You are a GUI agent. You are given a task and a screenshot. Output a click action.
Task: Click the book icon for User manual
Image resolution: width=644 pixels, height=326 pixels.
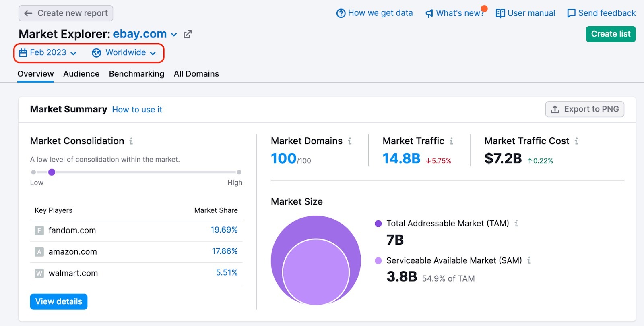pos(500,13)
